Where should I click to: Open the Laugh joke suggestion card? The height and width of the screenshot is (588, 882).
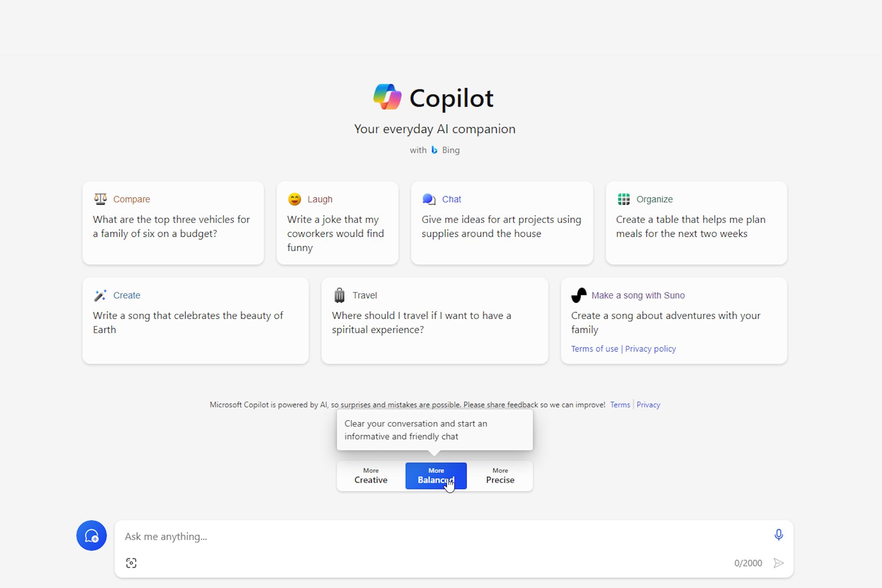[337, 223]
